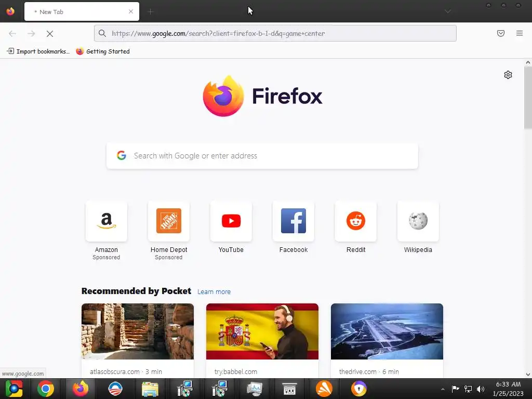The height and width of the screenshot is (399, 532).
Task: Open the round Obama logo taskbar icon
Action: (115, 389)
